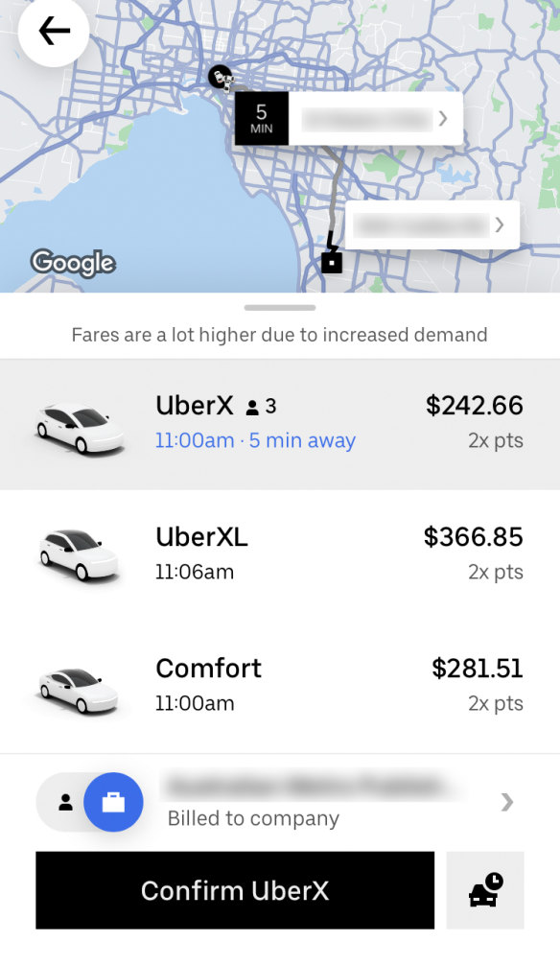Tap the Confirm UberX button
This screenshot has height=965, width=560.
pos(234,890)
